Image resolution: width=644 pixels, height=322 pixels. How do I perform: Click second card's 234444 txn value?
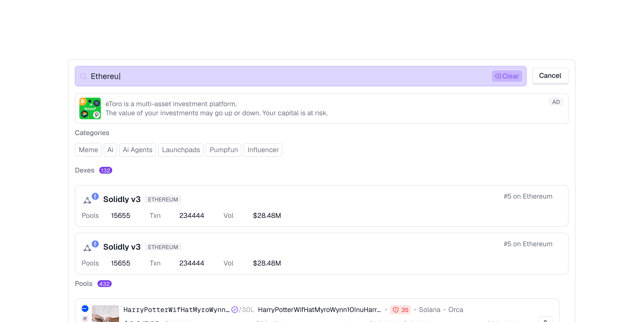pos(192,263)
